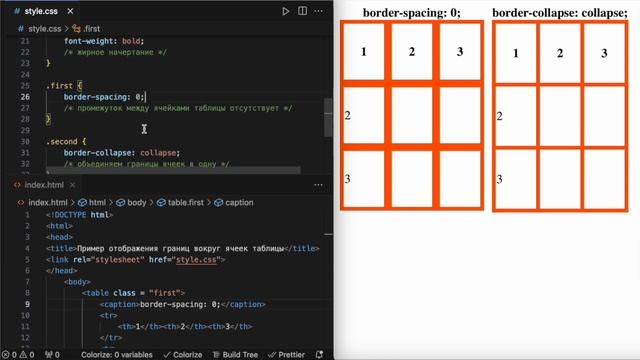640x360 pixels.
Task: Click the Colorize status bar button
Action: 183,355
